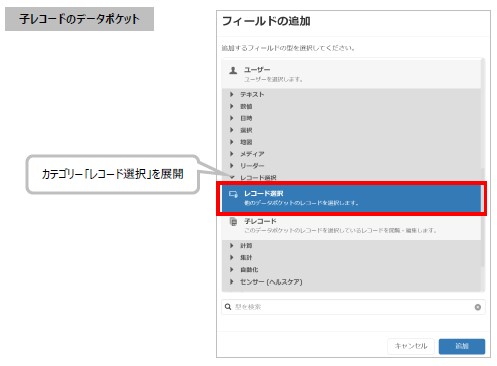Collapse the レコード選択 category header

pos(351,177)
